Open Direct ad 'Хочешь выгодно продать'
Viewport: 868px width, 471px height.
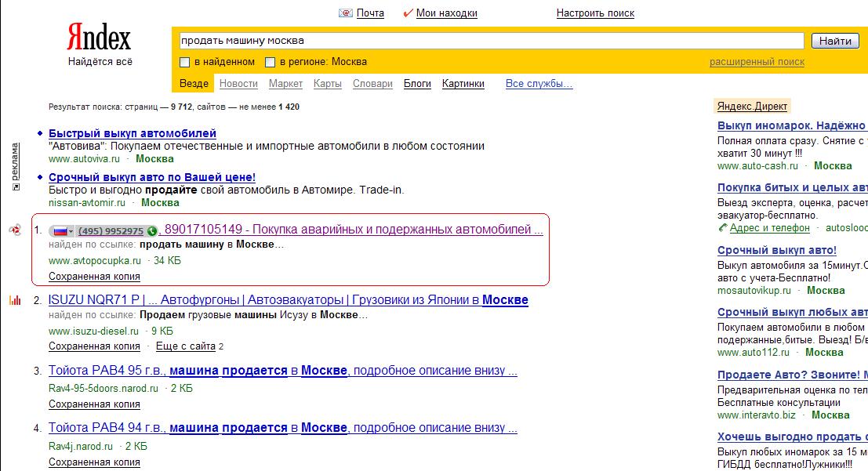click(x=792, y=437)
